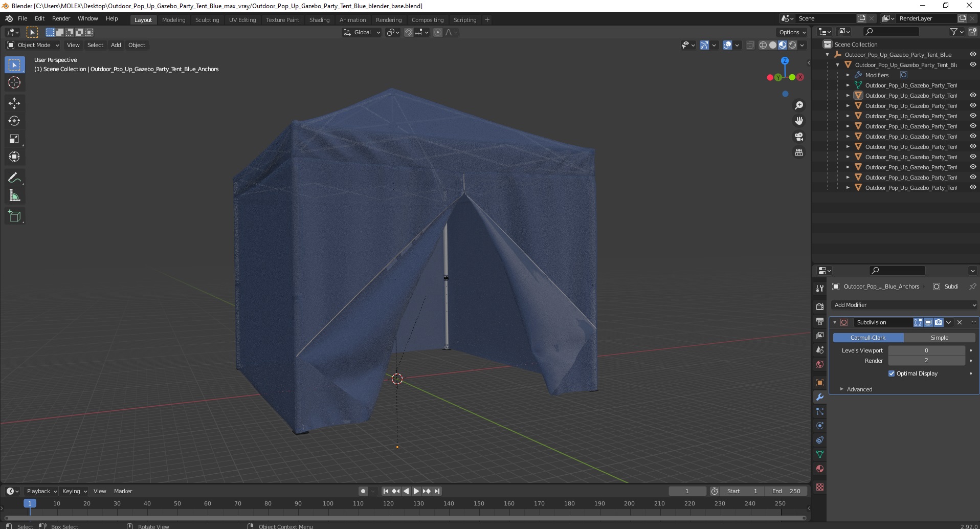This screenshot has width=980, height=529.
Task: Select the Add Cube tool
Action: coord(14,216)
